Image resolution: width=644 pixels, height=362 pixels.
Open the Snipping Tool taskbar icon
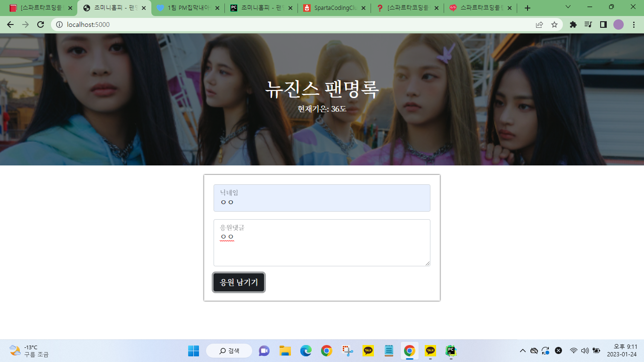pyautogui.click(x=348, y=351)
